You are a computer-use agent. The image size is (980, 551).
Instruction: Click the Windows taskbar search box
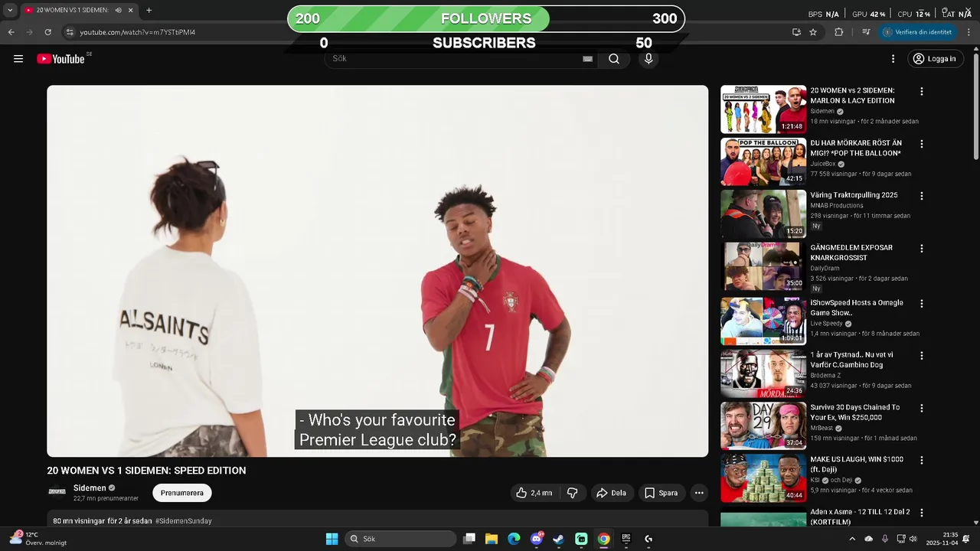[x=400, y=539]
